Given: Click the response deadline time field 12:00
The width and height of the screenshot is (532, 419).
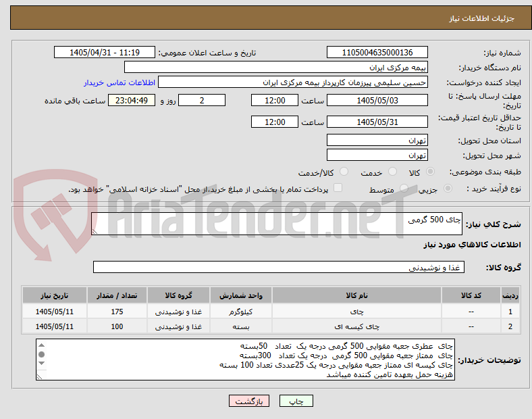Looking at the screenshot, I should (x=275, y=101).
